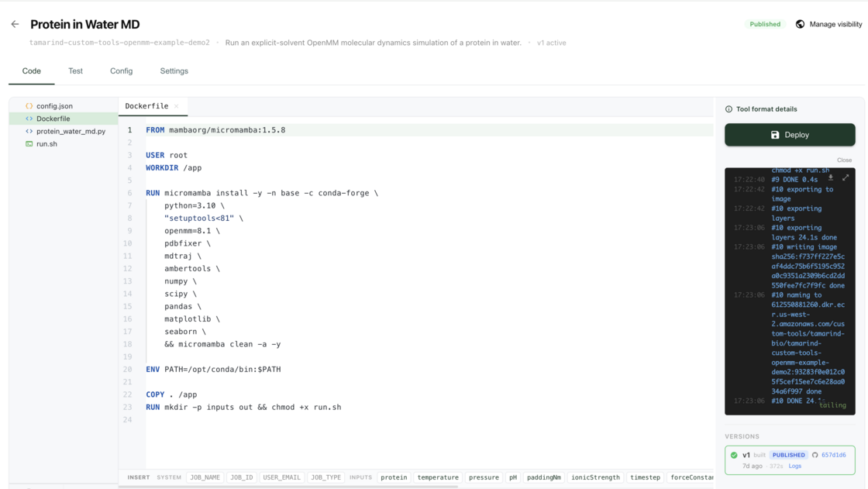The width and height of the screenshot is (868, 489).
Task: Click the tailing indicator in the log
Action: coord(832,405)
